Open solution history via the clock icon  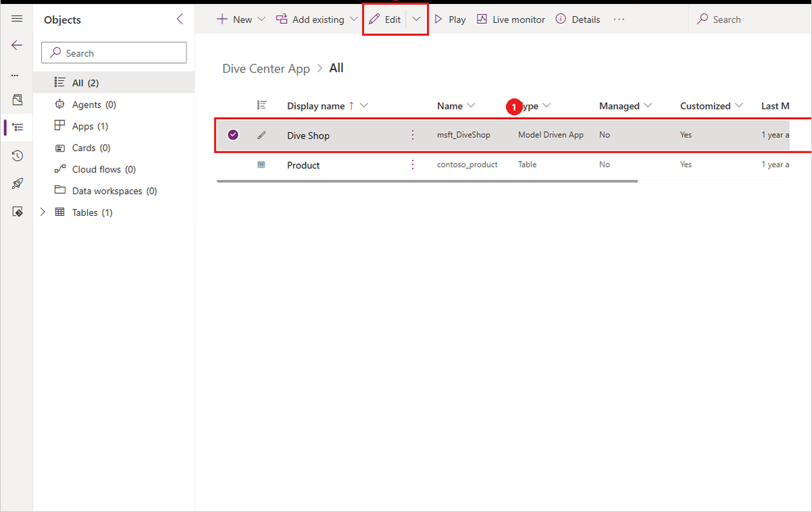[x=17, y=156]
